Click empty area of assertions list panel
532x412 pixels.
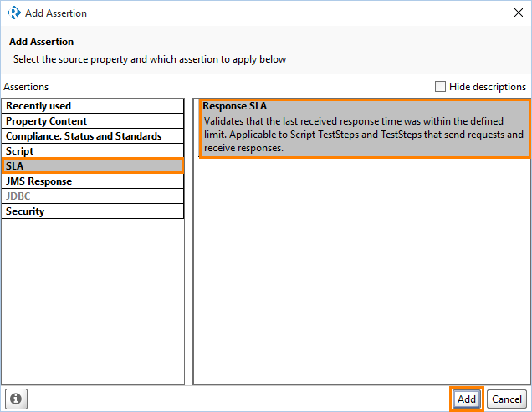[x=361, y=272]
